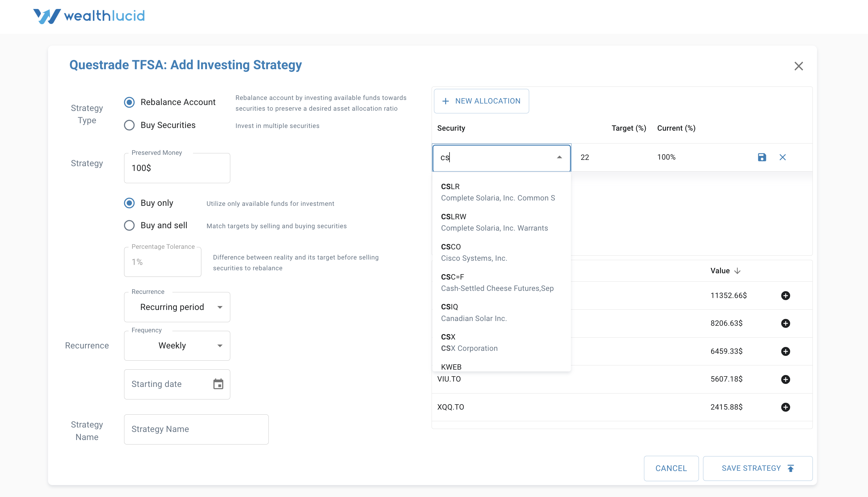Click the 11352.66$ value
868x497 pixels.
tap(728, 296)
